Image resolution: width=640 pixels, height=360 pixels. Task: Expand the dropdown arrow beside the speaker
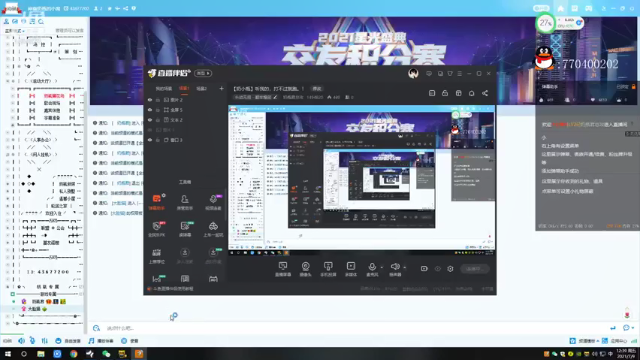coord(404,267)
